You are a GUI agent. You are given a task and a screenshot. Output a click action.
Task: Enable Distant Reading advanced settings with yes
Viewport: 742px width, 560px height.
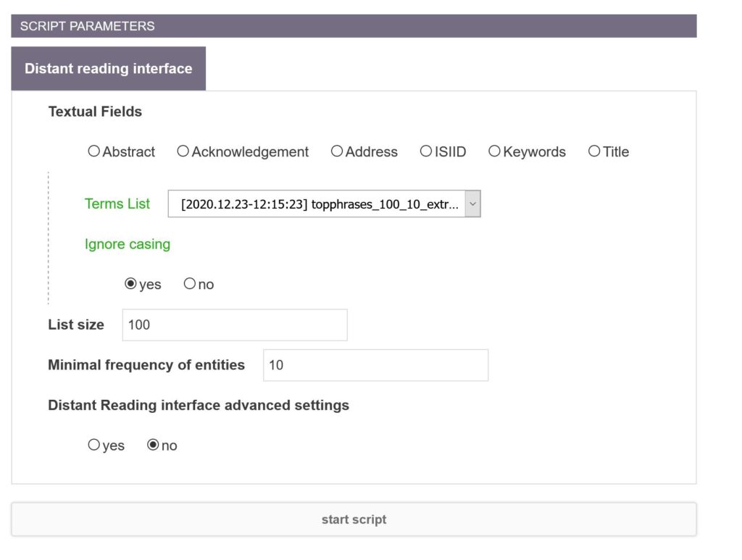pyautogui.click(x=93, y=445)
